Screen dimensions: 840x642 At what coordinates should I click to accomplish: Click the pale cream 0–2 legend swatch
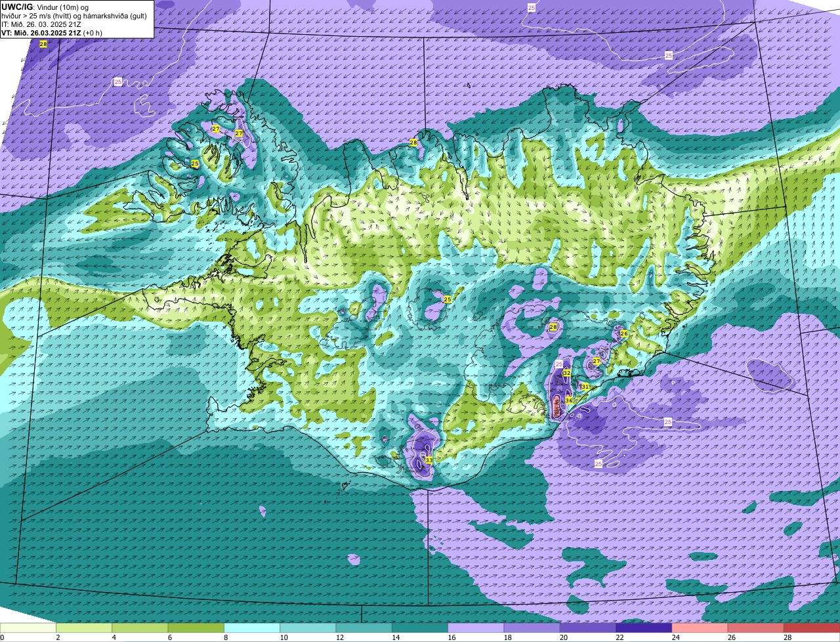tap(28, 628)
